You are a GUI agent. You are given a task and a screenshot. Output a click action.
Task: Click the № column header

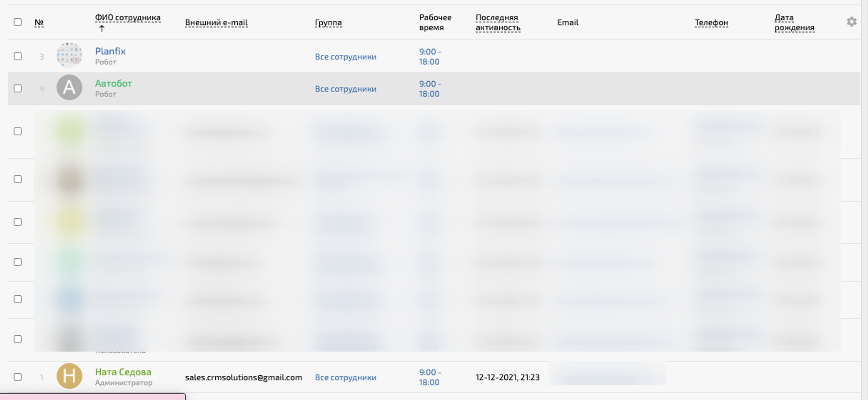pyautogui.click(x=39, y=23)
